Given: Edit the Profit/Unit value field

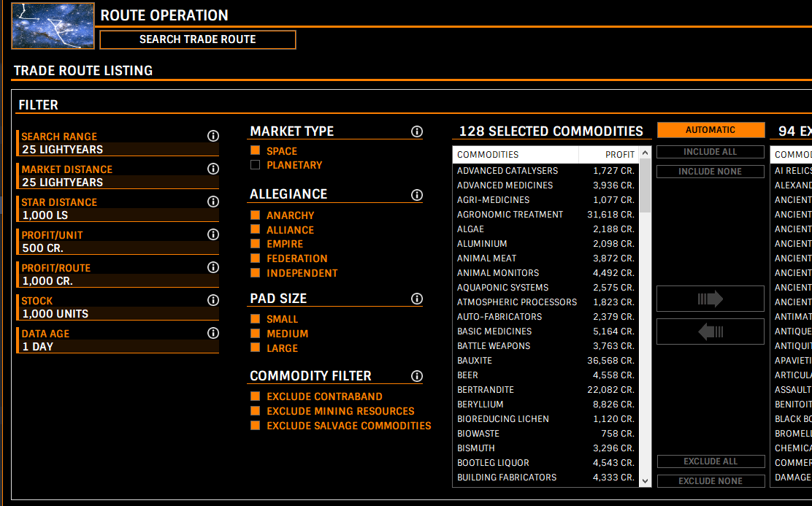Looking at the screenshot, I should [119, 248].
